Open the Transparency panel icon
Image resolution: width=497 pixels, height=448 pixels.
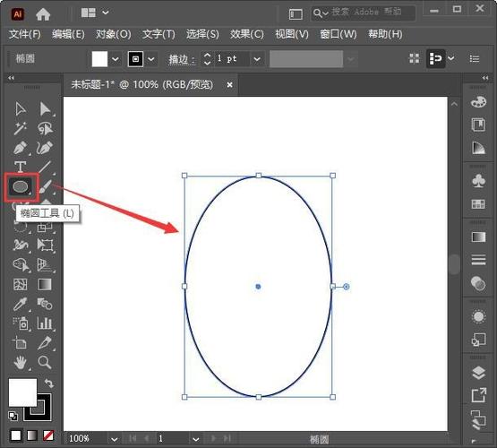[x=478, y=283]
